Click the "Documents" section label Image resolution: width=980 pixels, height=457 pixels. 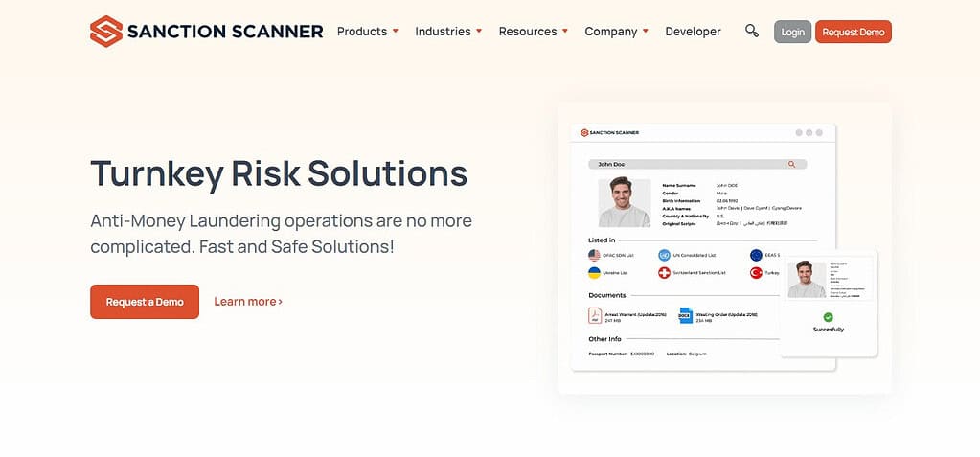click(x=607, y=295)
